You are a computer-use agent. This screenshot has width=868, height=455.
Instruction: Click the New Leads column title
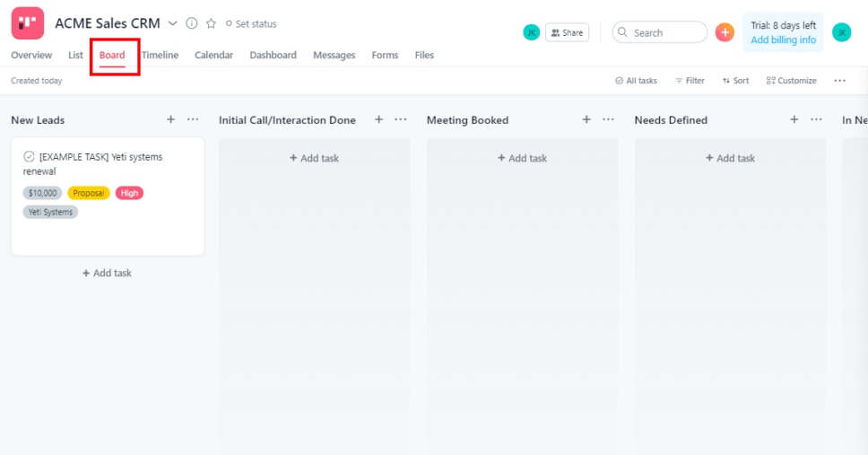(x=38, y=120)
